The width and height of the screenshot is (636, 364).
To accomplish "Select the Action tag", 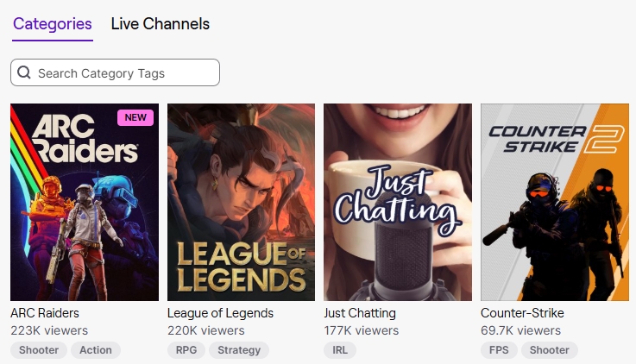I will pos(96,350).
